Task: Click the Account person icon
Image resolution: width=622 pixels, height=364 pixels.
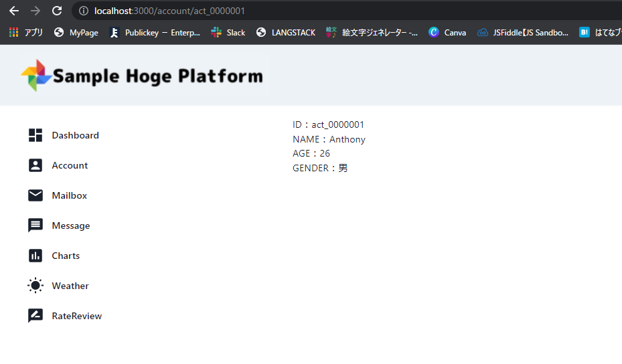Action: (35, 165)
